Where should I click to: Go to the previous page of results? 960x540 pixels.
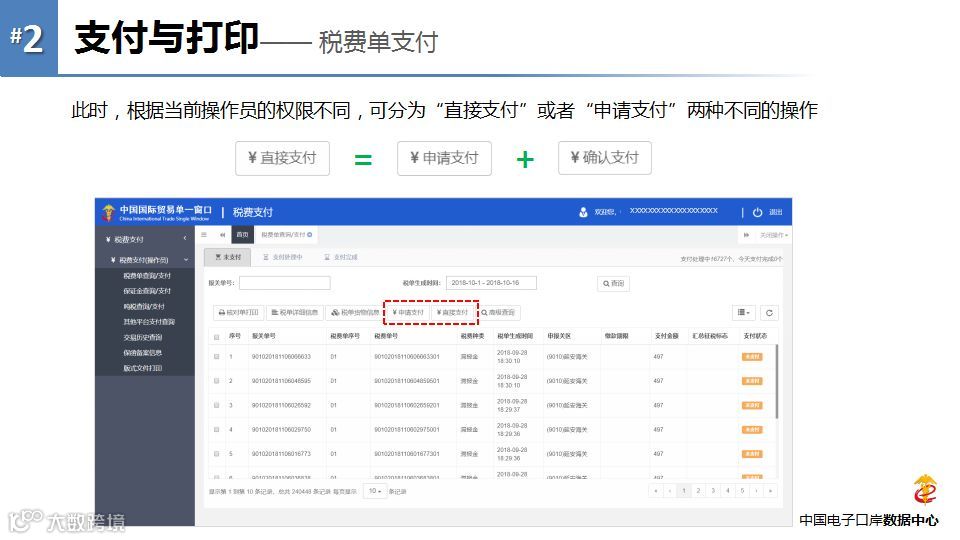[670, 491]
